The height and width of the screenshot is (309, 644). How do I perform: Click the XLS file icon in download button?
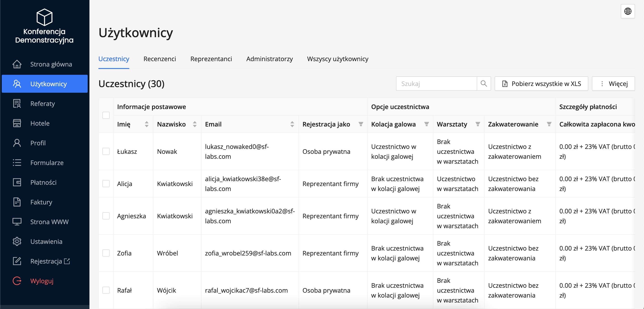click(x=505, y=84)
